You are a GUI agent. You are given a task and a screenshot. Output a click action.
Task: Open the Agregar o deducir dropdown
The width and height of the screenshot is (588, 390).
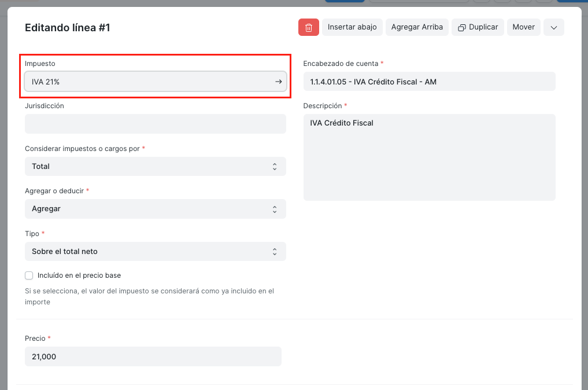coord(156,209)
